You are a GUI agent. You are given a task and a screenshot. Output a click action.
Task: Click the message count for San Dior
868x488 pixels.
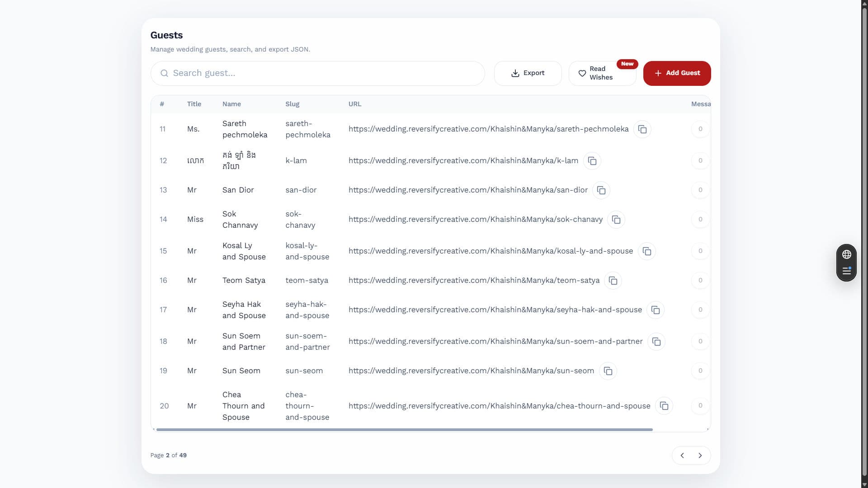(x=700, y=190)
